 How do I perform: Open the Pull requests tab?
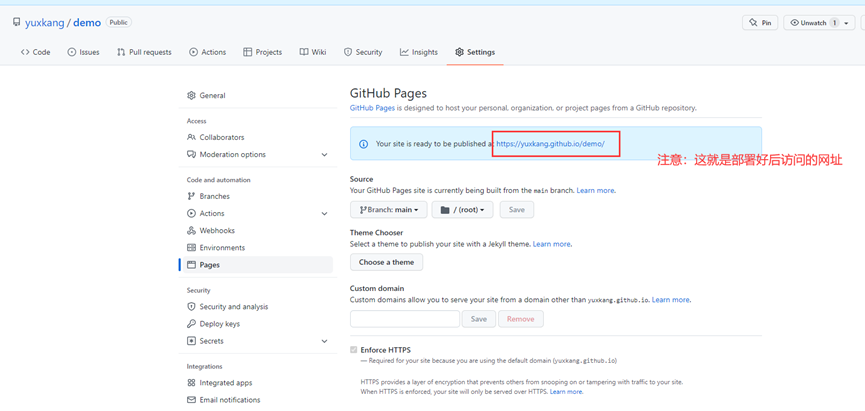[x=144, y=52]
